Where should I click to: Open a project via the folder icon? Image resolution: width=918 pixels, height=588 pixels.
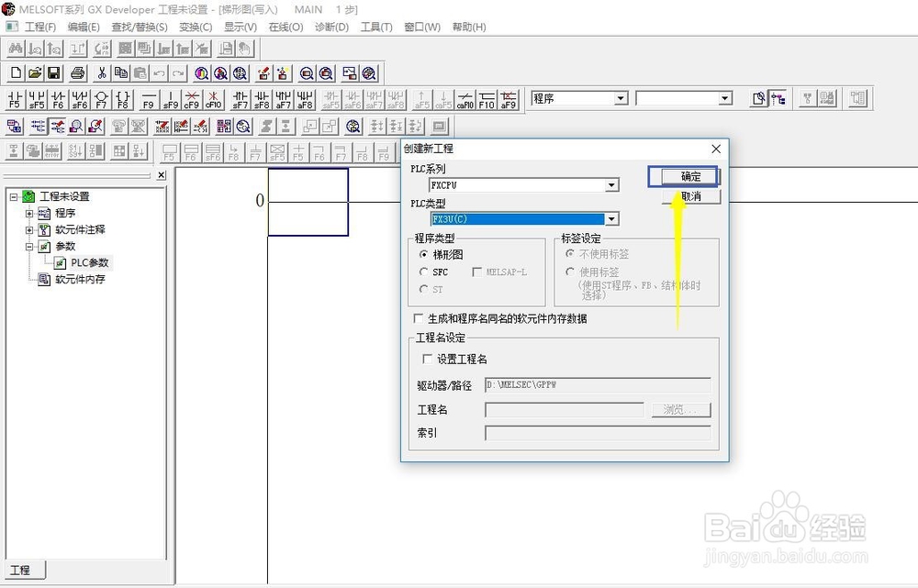(35, 73)
